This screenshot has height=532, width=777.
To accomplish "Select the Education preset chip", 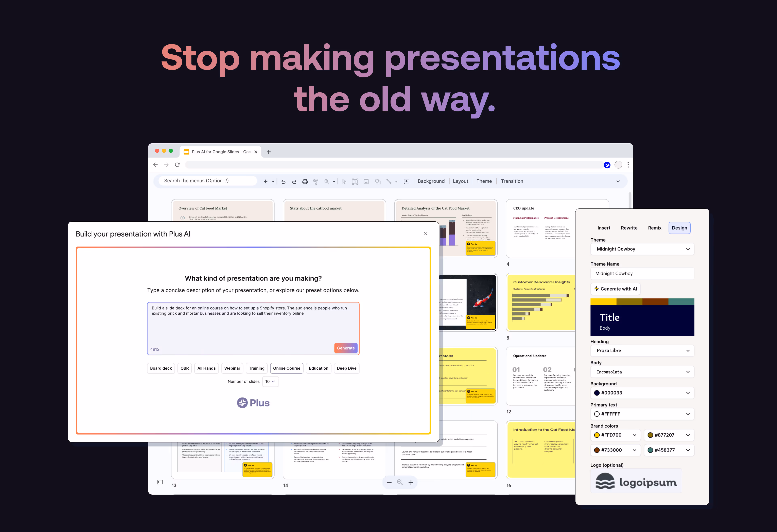I will coord(318,368).
